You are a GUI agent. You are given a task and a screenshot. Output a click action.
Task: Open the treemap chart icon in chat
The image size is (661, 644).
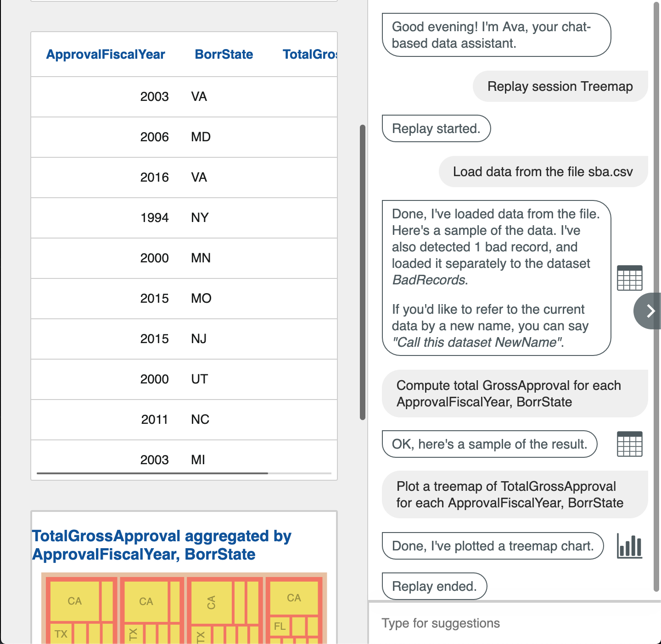[629, 546]
